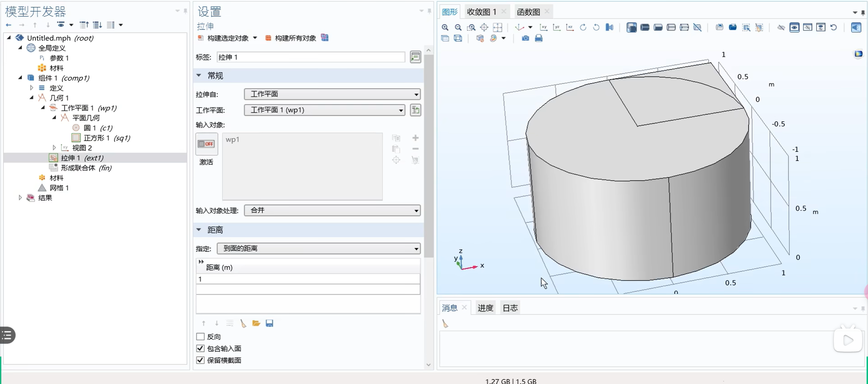The width and height of the screenshot is (868, 384).
Task: Uncheck the 包含输入面 checkbox
Action: (x=200, y=349)
